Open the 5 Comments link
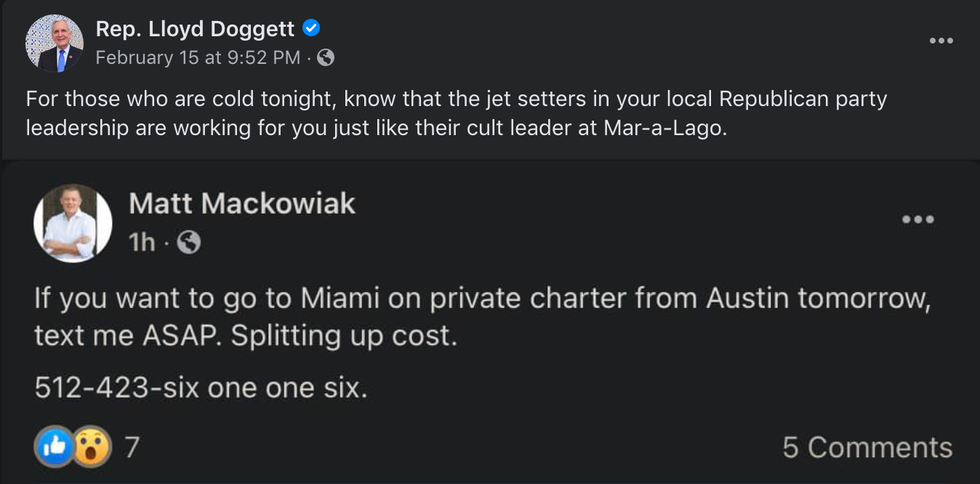The height and width of the screenshot is (484, 980). pyautogui.click(x=867, y=447)
